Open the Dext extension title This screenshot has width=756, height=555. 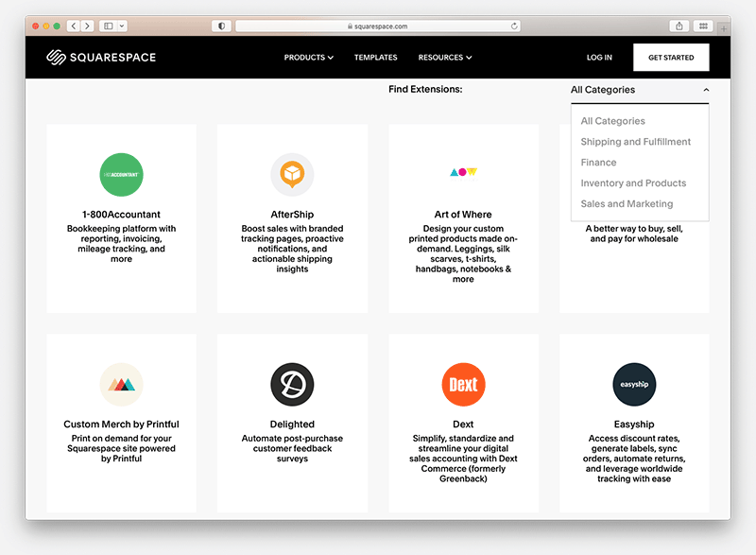pyautogui.click(x=463, y=425)
